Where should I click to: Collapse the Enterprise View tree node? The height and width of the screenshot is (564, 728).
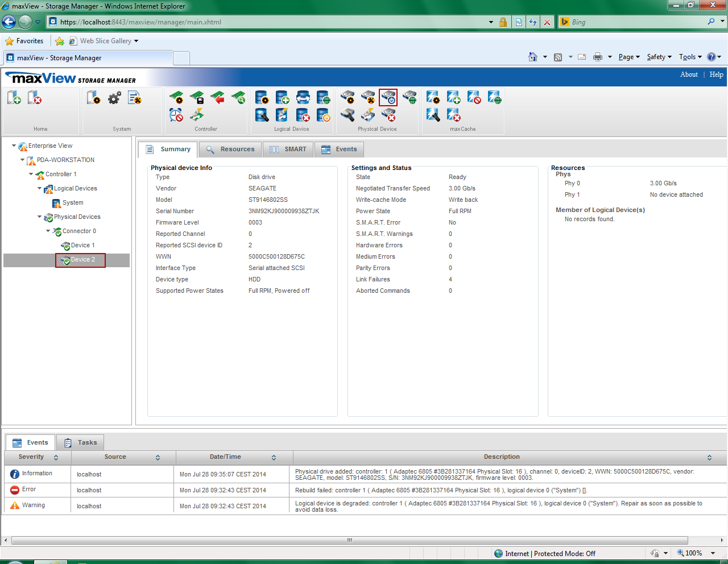tap(14, 146)
